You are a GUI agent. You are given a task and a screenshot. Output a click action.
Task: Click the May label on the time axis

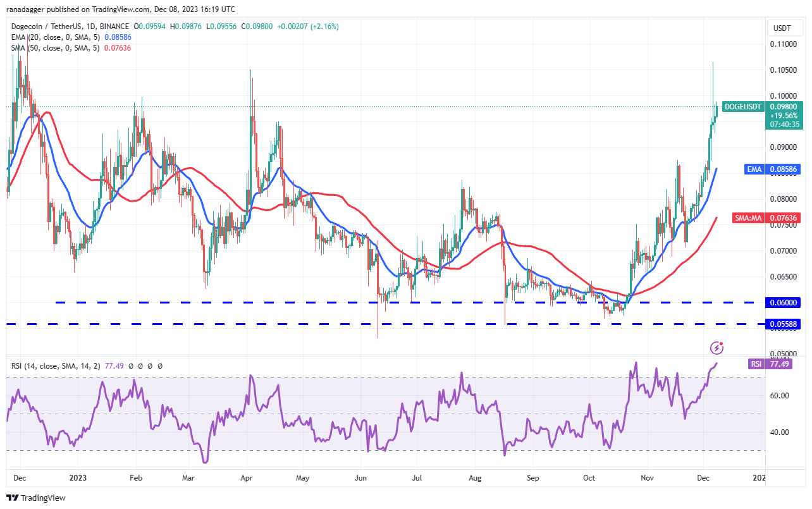(x=303, y=478)
